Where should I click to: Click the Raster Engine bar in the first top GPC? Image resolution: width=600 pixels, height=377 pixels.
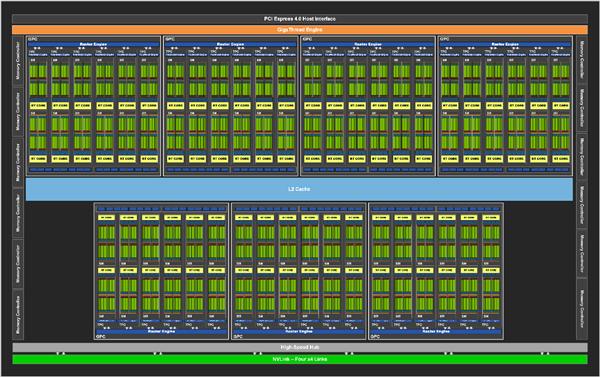(x=93, y=44)
